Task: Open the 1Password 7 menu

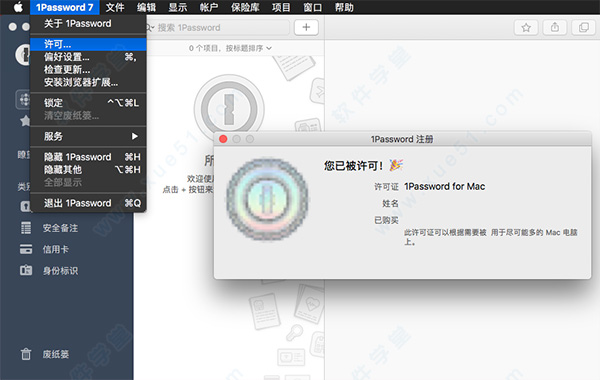Action: click(65, 7)
